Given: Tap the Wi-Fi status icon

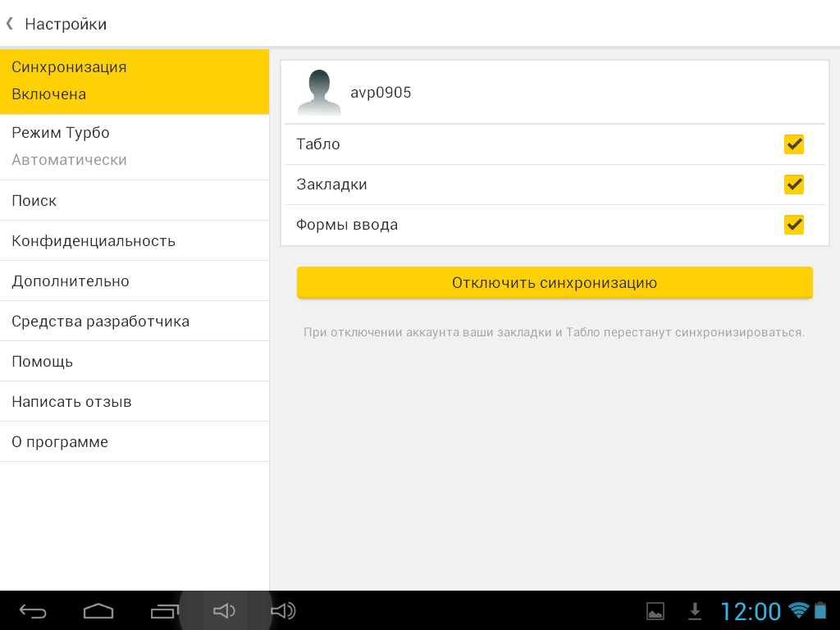Looking at the screenshot, I should (x=797, y=609).
